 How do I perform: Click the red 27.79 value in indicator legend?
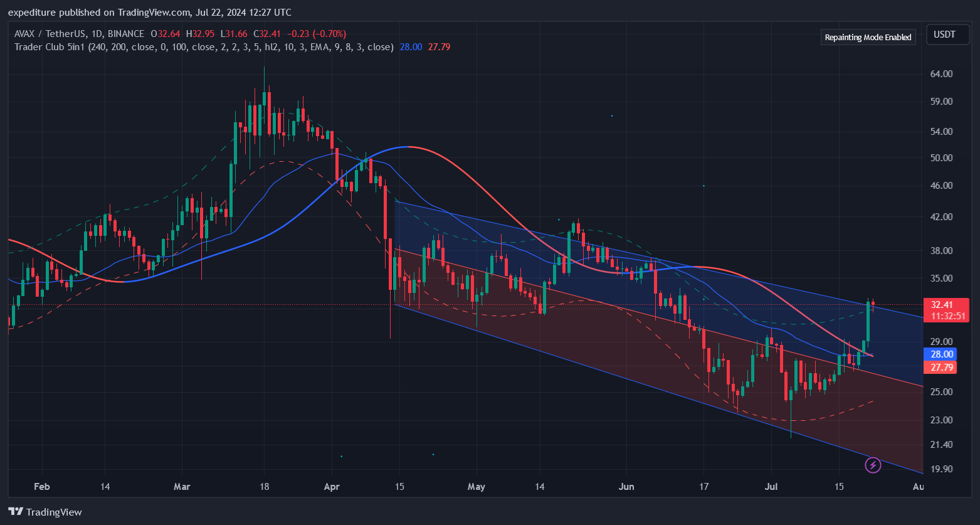[439, 47]
